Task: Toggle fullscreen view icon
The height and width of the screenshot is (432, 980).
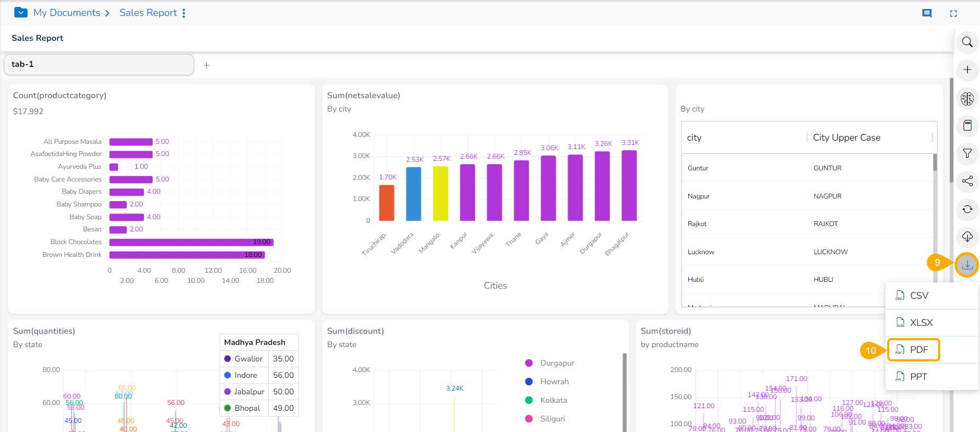Action: click(x=953, y=13)
